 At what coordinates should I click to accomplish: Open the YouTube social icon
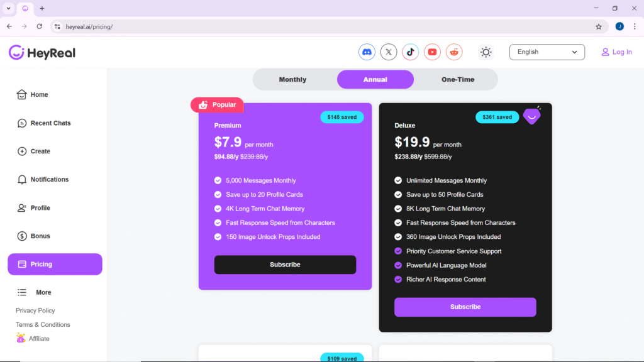tap(432, 52)
